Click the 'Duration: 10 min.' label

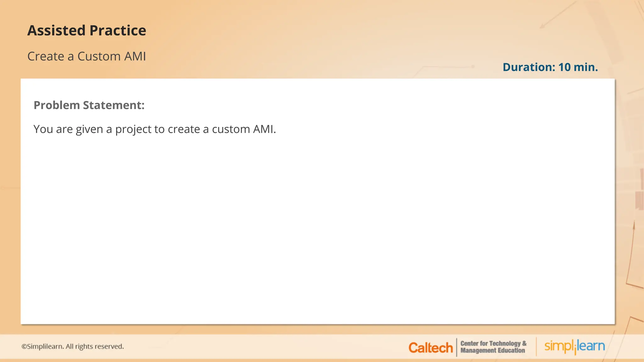pos(550,67)
